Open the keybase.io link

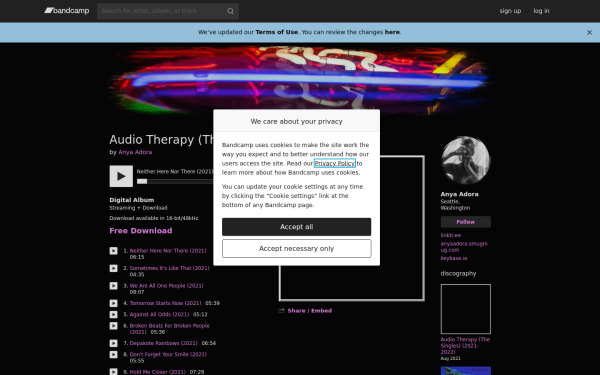(454, 258)
